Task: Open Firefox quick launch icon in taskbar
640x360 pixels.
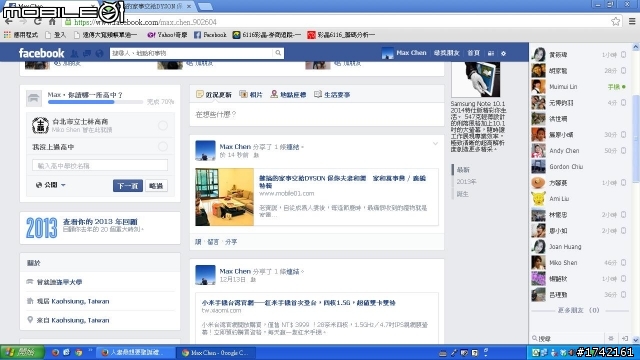Action: [x=55, y=352]
